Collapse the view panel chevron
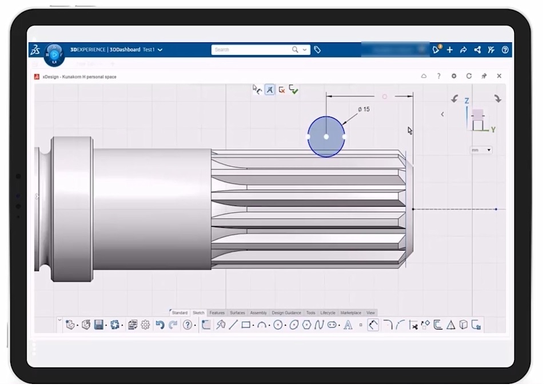This screenshot has height=392, width=546. point(443,114)
